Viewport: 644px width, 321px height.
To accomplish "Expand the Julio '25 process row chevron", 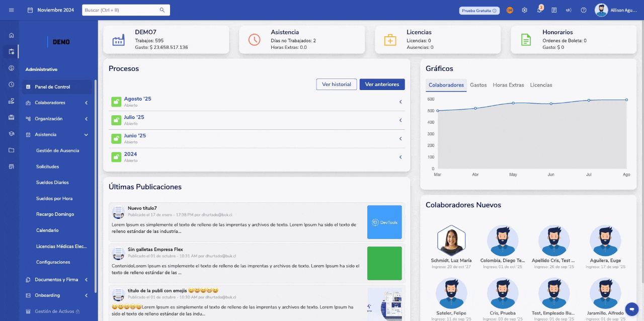I will [x=400, y=120].
